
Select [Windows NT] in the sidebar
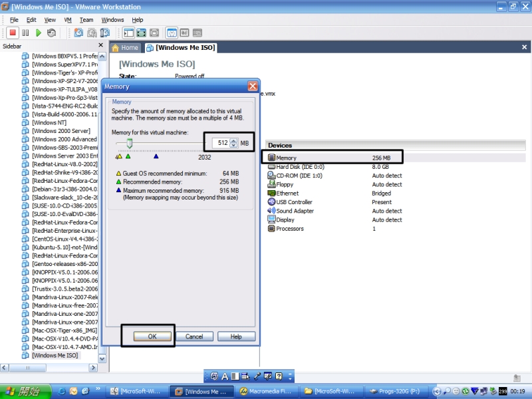coord(49,122)
